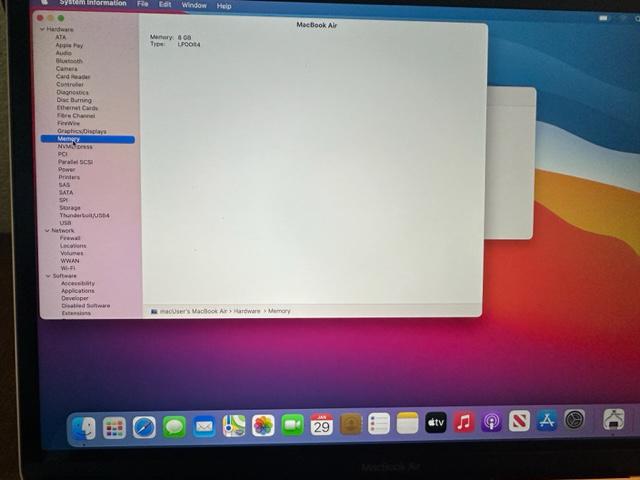This screenshot has width=640, height=480.
Task: Select Wi-Fi under Network
Action: pyautogui.click(x=68, y=268)
